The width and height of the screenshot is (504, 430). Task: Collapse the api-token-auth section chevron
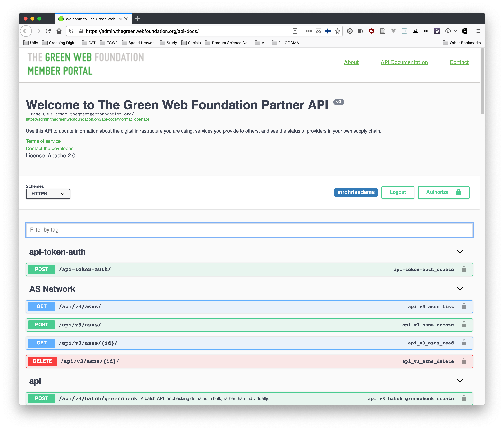460,252
